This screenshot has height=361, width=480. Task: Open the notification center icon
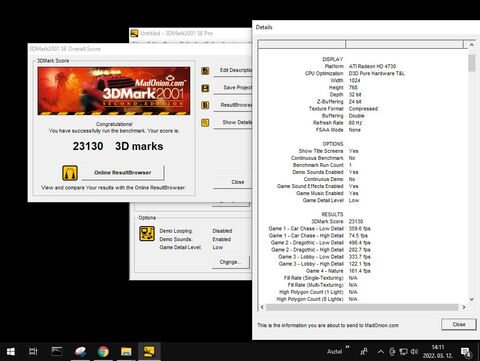point(465,352)
